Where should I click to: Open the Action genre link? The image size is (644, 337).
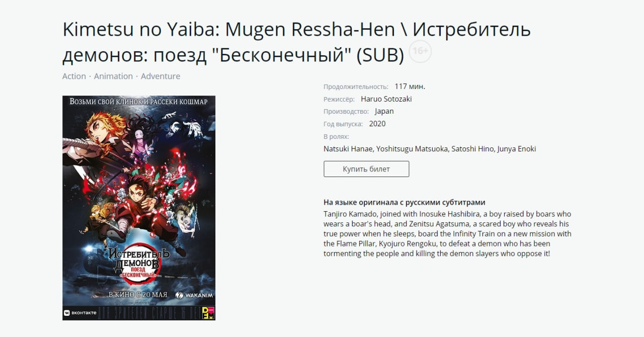74,76
